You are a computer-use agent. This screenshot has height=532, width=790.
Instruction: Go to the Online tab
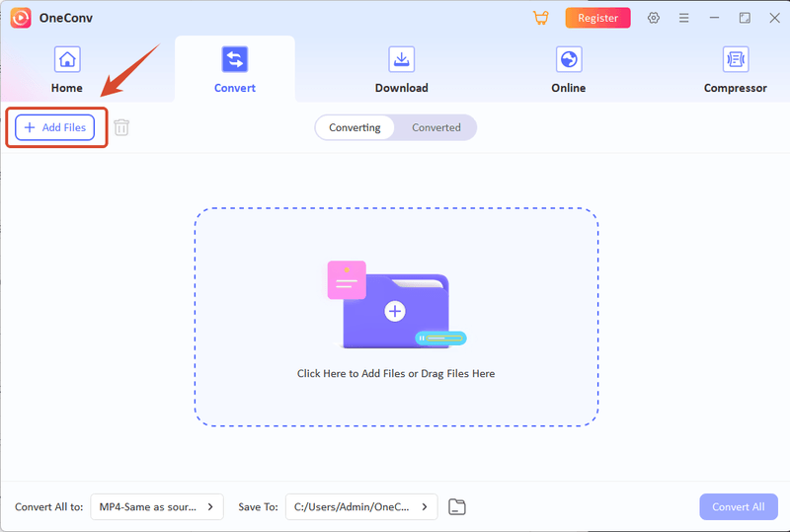click(x=569, y=70)
